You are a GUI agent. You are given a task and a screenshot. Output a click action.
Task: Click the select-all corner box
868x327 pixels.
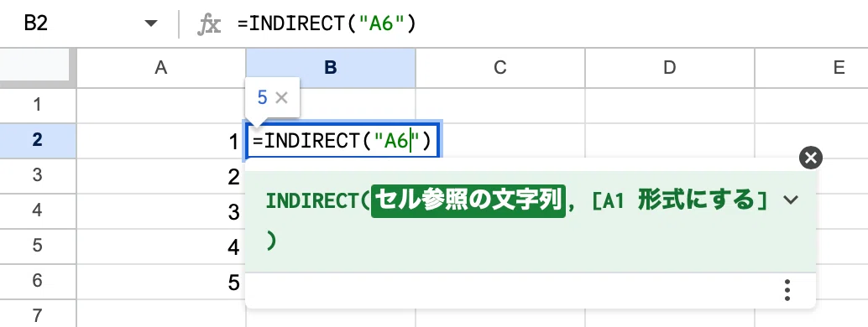pyautogui.click(x=35, y=66)
